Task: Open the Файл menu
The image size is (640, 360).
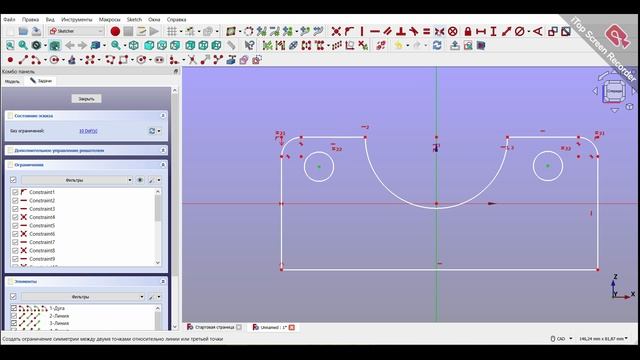Action: (9, 19)
